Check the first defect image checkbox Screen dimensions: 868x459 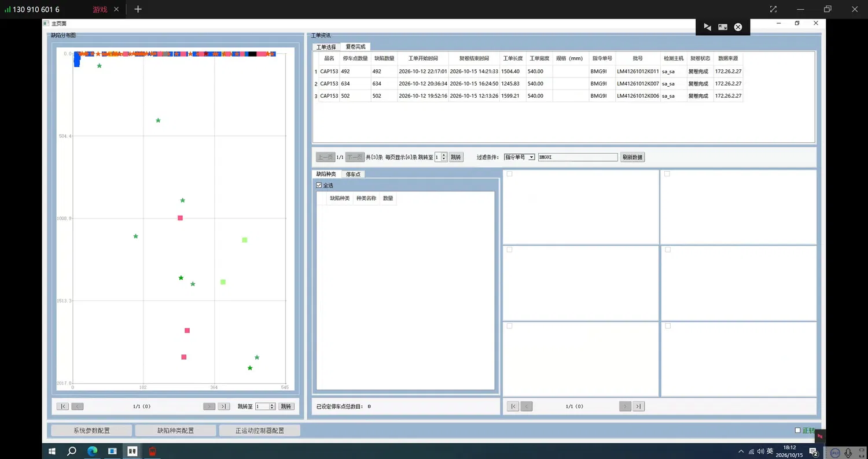pos(509,173)
